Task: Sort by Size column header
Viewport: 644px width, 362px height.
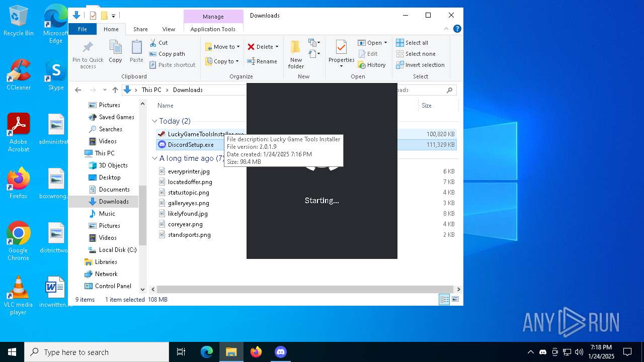Action: coord(427,106)
